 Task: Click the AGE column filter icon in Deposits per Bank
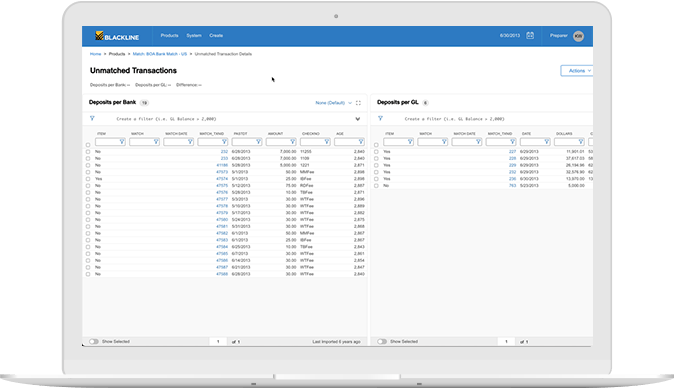[x=361, y=141]
